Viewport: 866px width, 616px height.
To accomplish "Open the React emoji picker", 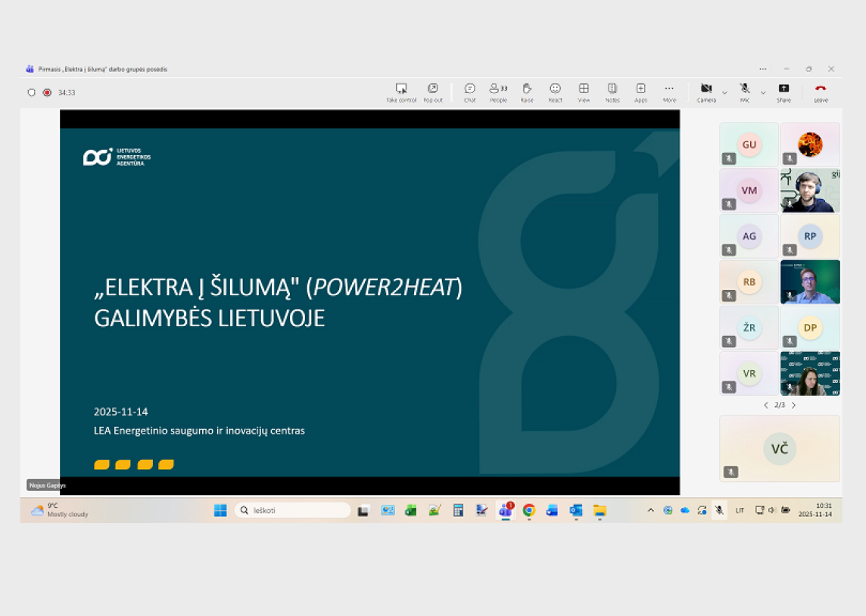I will [555, 91].
